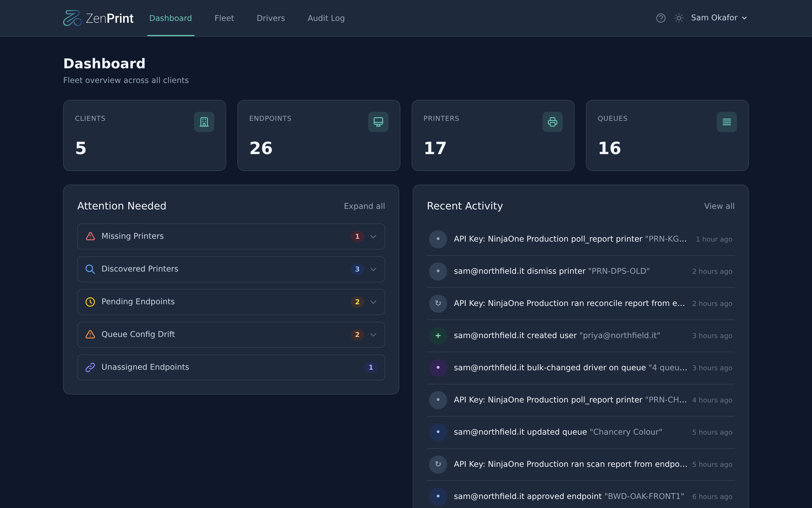Open the help question-mark icon
Viewport: 812px width, 508px height.
(x=661, y=18)
